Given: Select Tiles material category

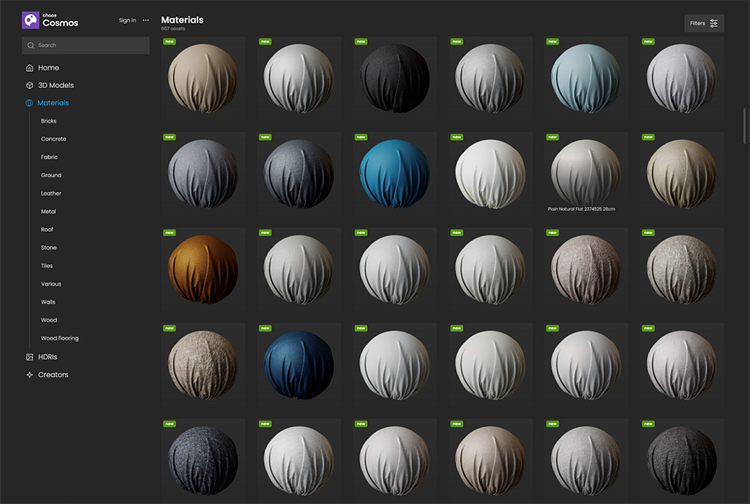Looking at the screenshot, I should 47,266.
